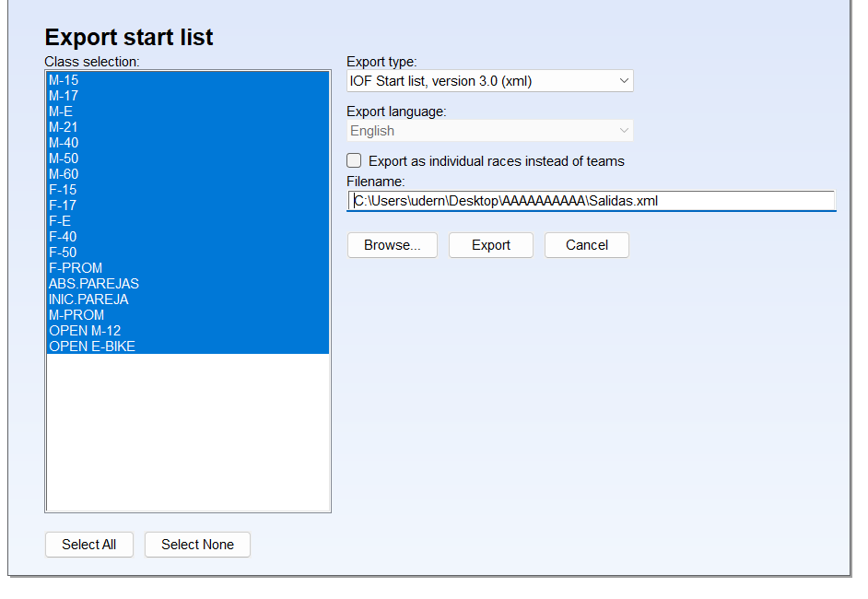Select class M-50 in the list

tap(188, 159)
